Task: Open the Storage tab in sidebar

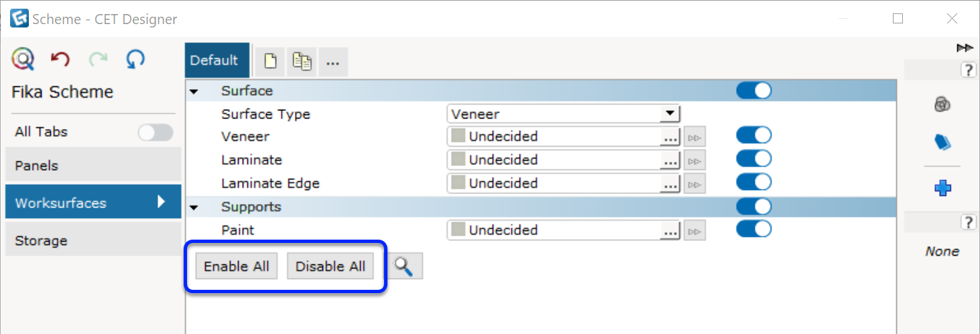Action: click(93, 240)
